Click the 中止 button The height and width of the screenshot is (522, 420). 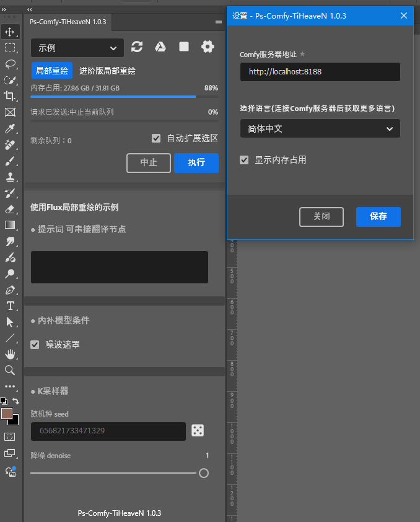pyautogui.click(x=149, y=163)
